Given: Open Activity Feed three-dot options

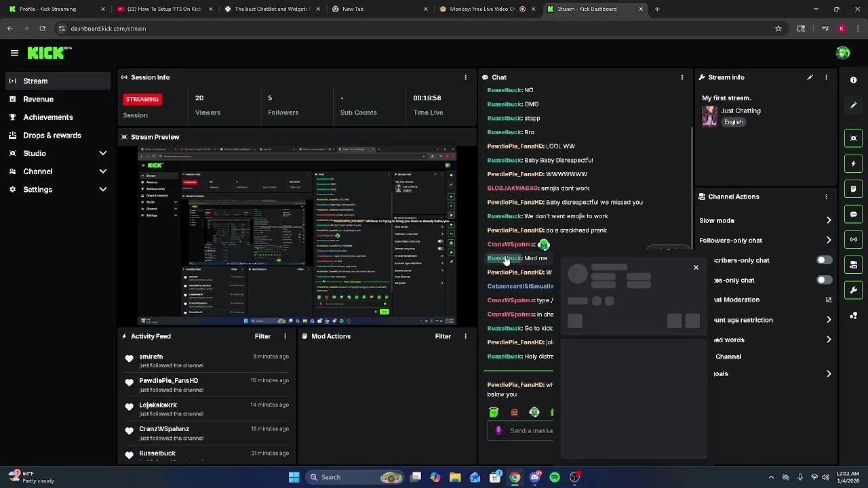Looking at the screenshot, I should [285, 336].
